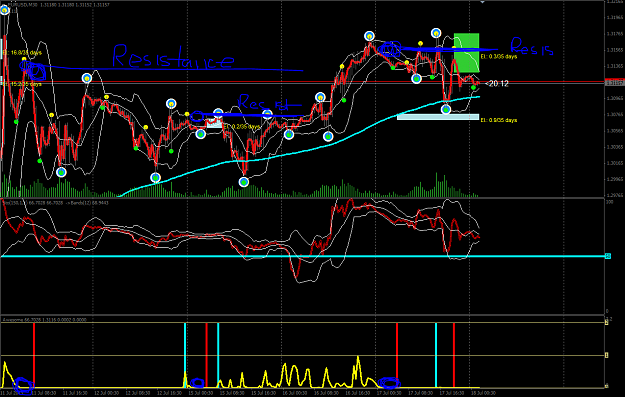Viewport: 625px width, 397px height.
Task: Click the '18 Jul 00:30' time axis label
Action: click(x=483, y=393)
